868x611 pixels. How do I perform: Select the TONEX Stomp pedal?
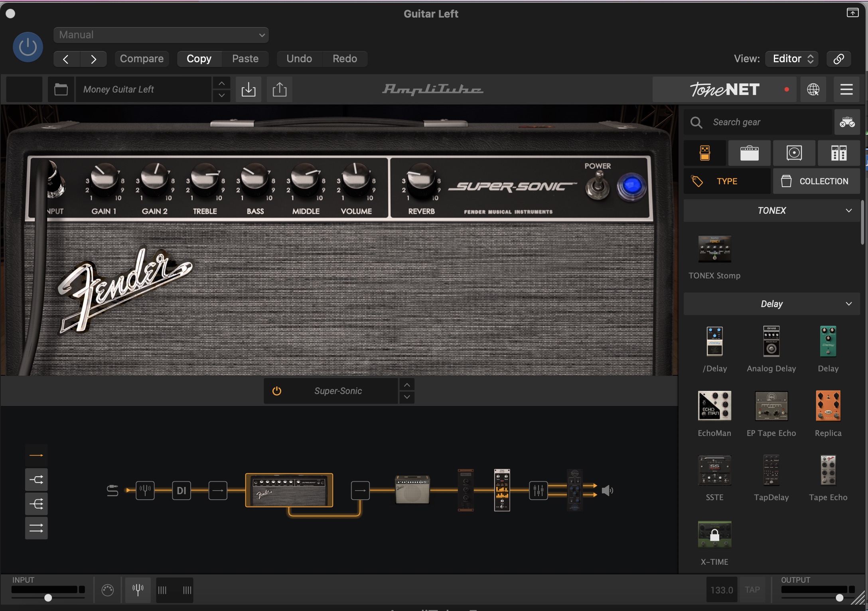[714, 250]
